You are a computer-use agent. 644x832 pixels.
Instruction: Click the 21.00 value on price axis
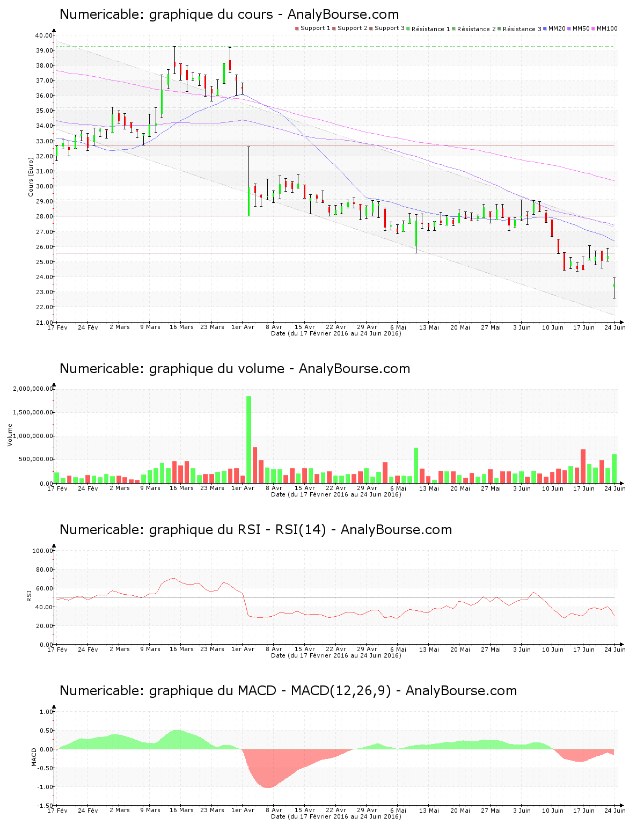44,323
